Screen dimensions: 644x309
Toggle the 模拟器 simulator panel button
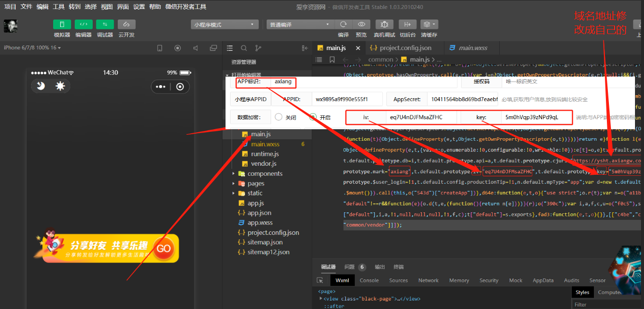(x=62, y=25)
